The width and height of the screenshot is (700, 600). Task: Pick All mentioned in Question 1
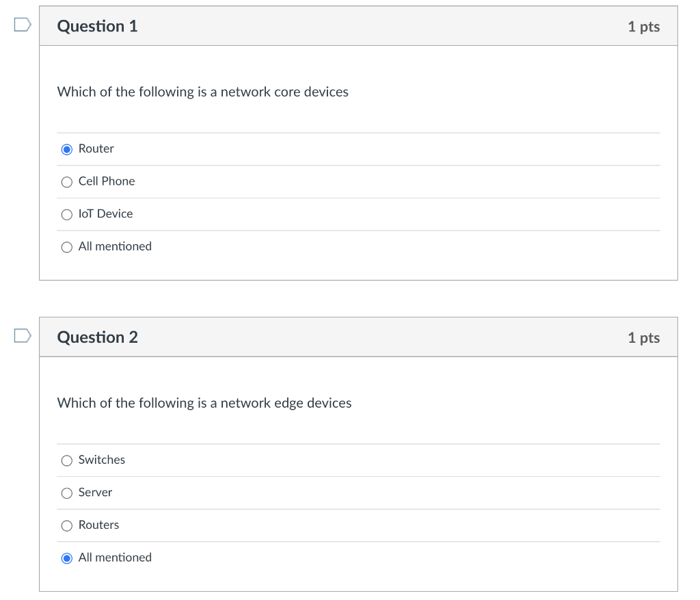(x=67, y=247)
